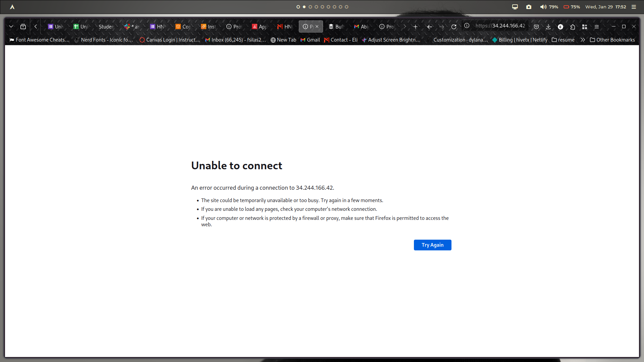The image size is (644, 362).
Task: Click the Save to Pocket icon
Action: [x=536, y=27]
